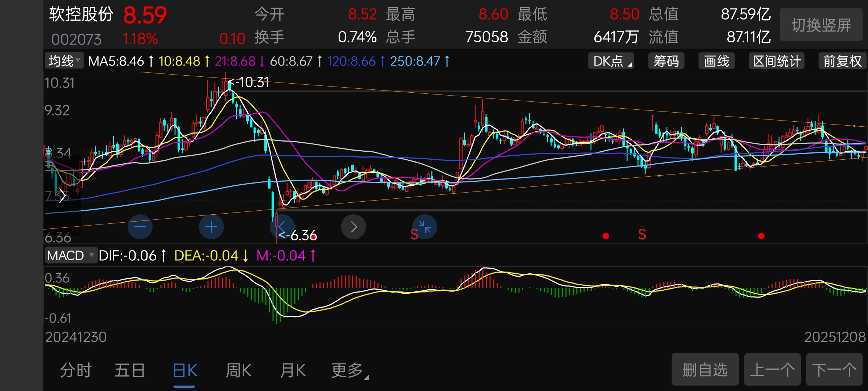The height and width of the screenshot is (391, 868).
Task: Click the red dot event marker
Action: [x=606, y=236]
